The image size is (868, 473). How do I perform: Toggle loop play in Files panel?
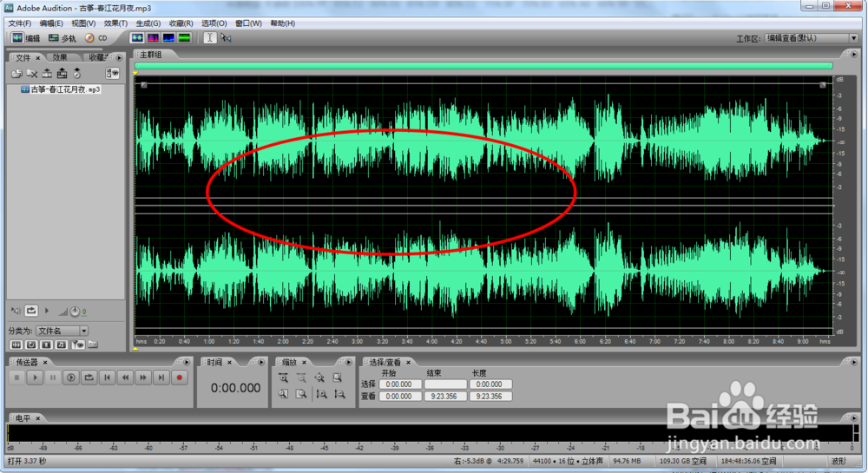point(31,311)
